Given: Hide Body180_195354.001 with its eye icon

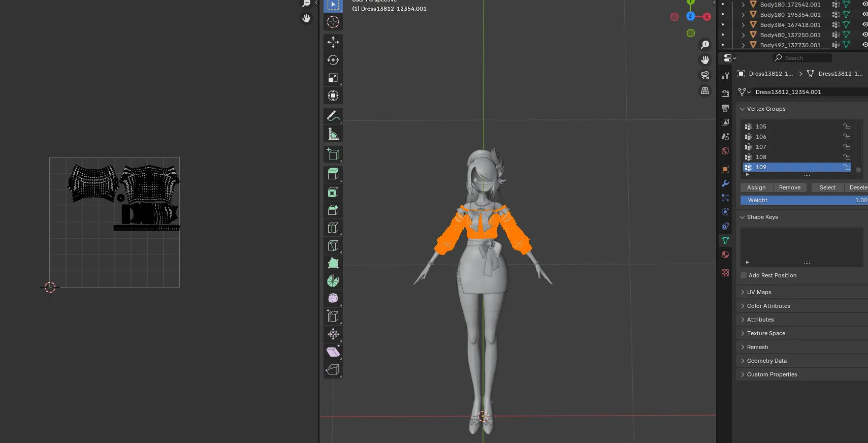Looking at the screenshot, I should (864, 14).
